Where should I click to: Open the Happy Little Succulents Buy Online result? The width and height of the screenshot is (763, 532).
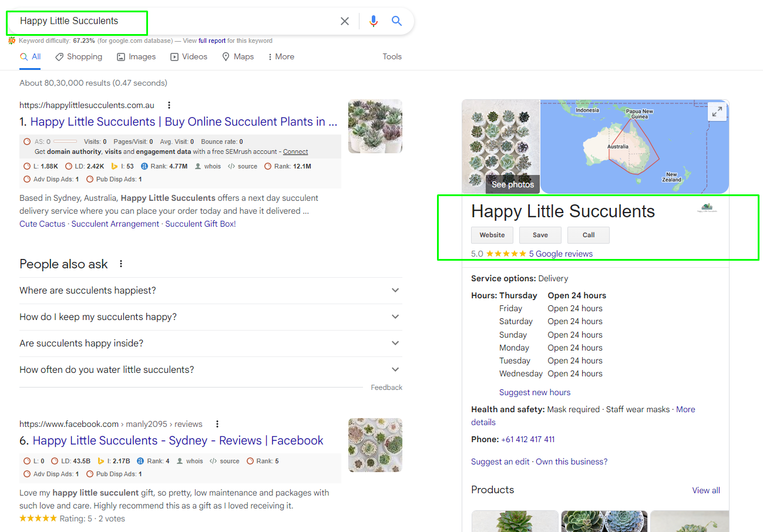(x=184, y=122)
